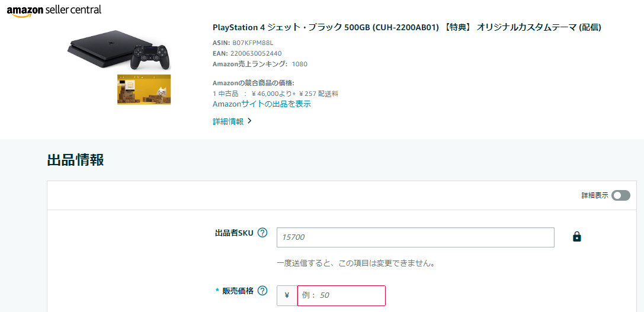Click the ¥ currency prefix box

tap(287, 295)
